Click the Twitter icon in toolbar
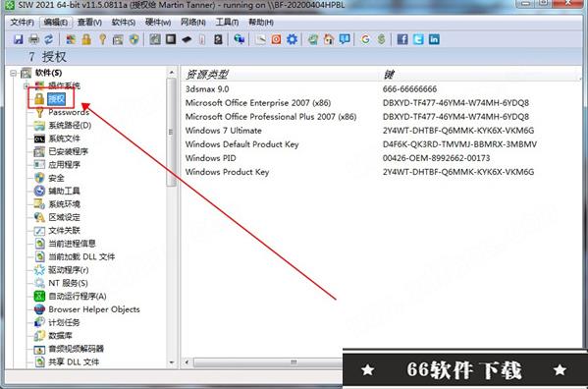Image resolution: width=588 pixels, height=389 pixels. (x=418, y=39)
